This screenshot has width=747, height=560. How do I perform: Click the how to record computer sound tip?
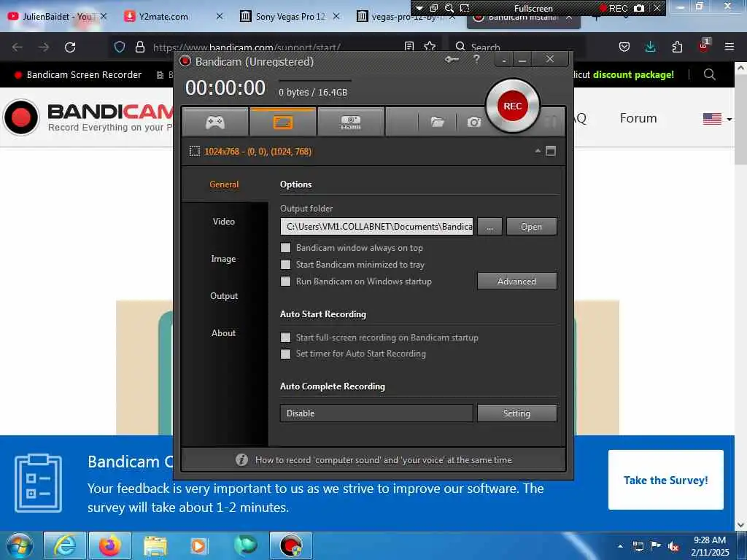pyautogui.click(x=384, y=460)
